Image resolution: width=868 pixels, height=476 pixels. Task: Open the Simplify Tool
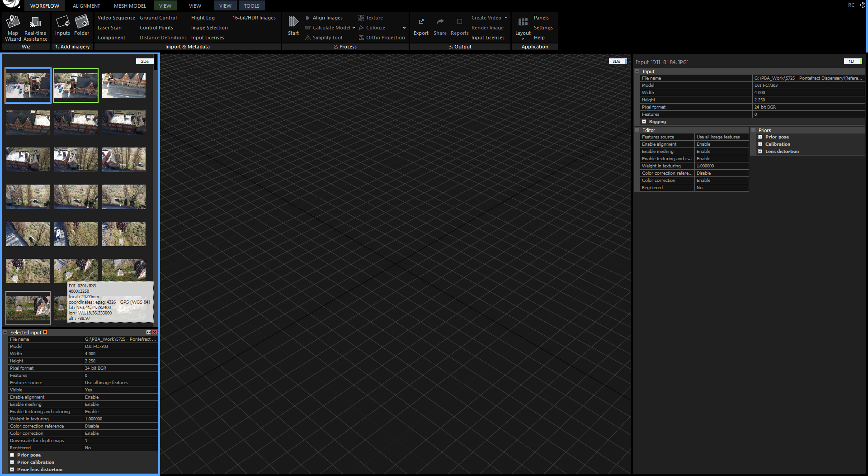click(x=324, y=38)
